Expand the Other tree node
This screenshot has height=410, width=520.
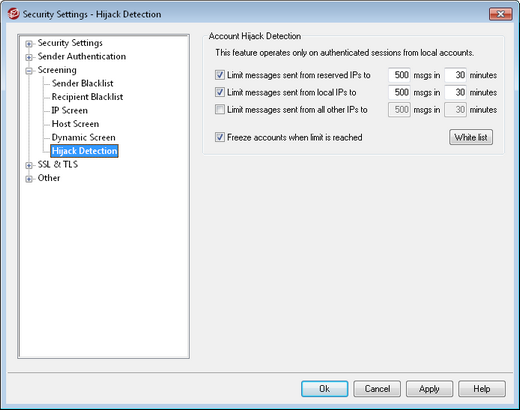[29, 179]
